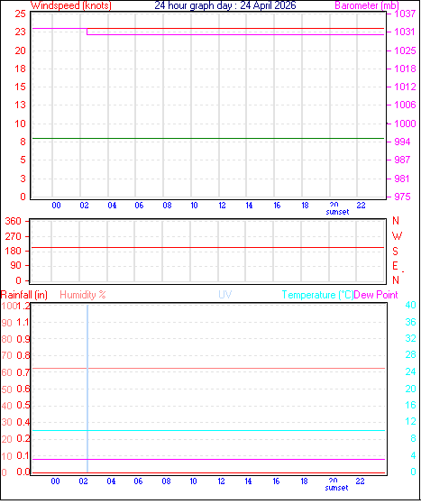421x504 pixels.
Task: Click hour 22 under the windspeed graph
Action: click(361, 206)
